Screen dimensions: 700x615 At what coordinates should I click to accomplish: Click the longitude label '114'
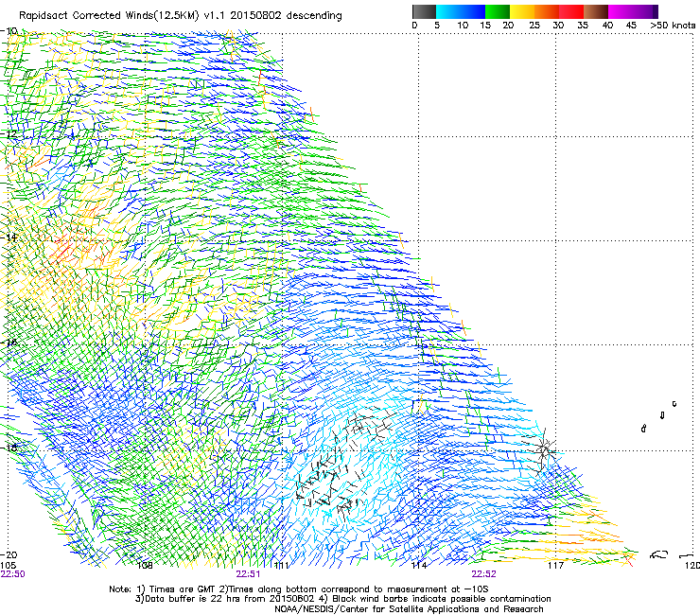(x=419, y=566)
